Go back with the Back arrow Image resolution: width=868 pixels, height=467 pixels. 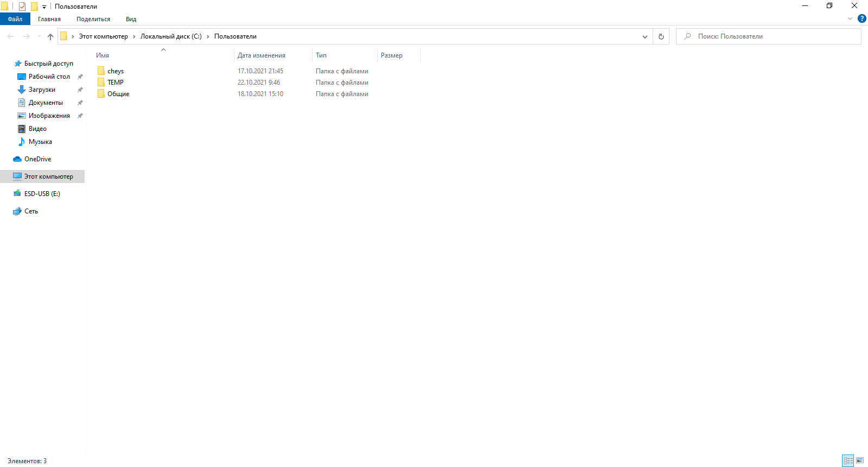point(10,36)
